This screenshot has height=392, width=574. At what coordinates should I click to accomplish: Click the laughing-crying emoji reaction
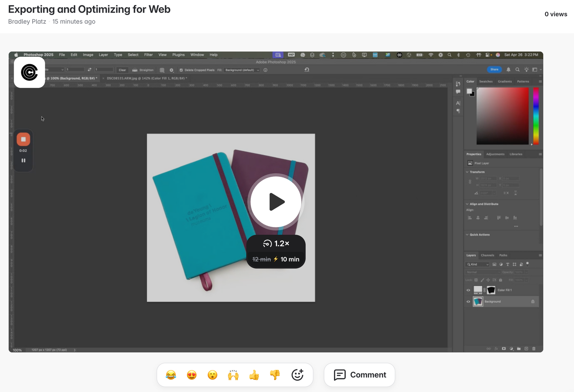pos(171,375)
